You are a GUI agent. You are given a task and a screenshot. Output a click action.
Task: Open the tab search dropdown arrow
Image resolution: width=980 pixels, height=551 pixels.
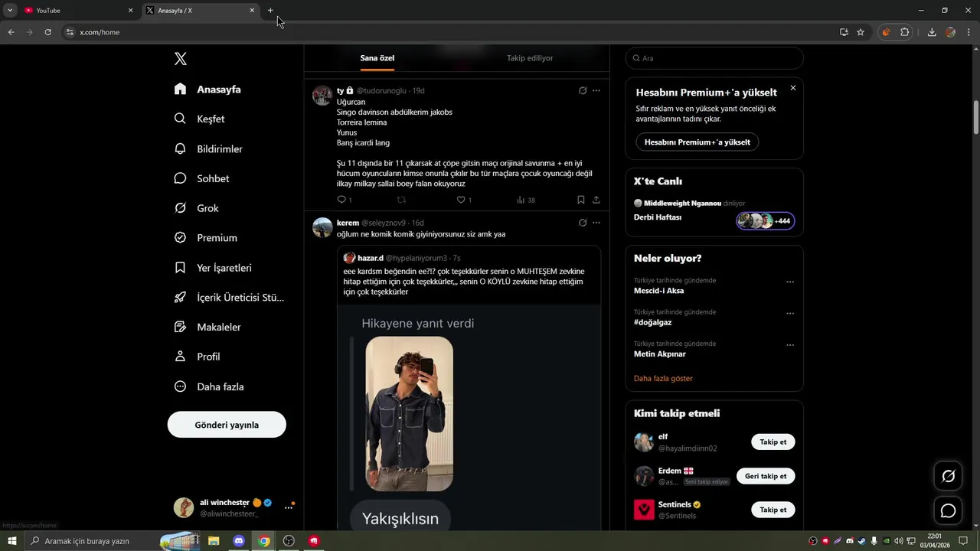pos(10,11)
